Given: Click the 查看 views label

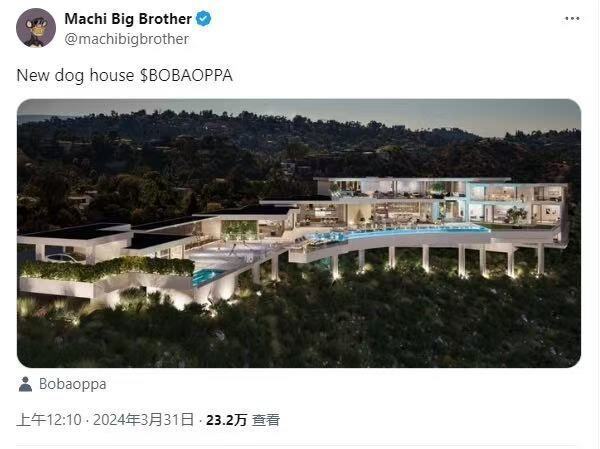Looking at the screenshot, I should pos(266,420).
